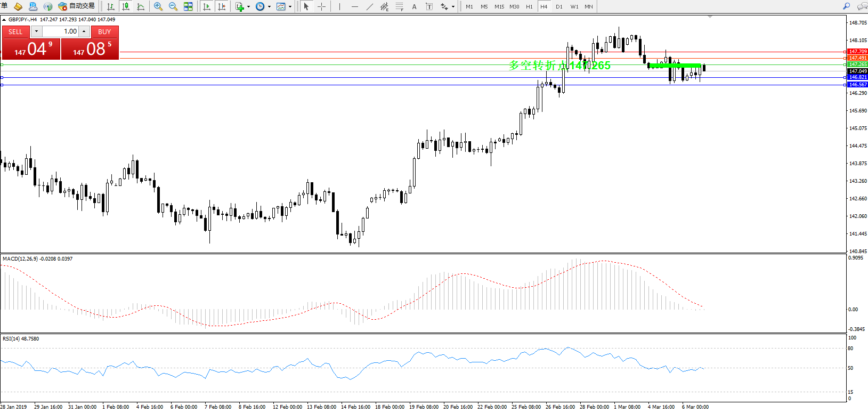868x413 pixels.
Task: Select the trendline drawing tool
Action: point(369,6)
